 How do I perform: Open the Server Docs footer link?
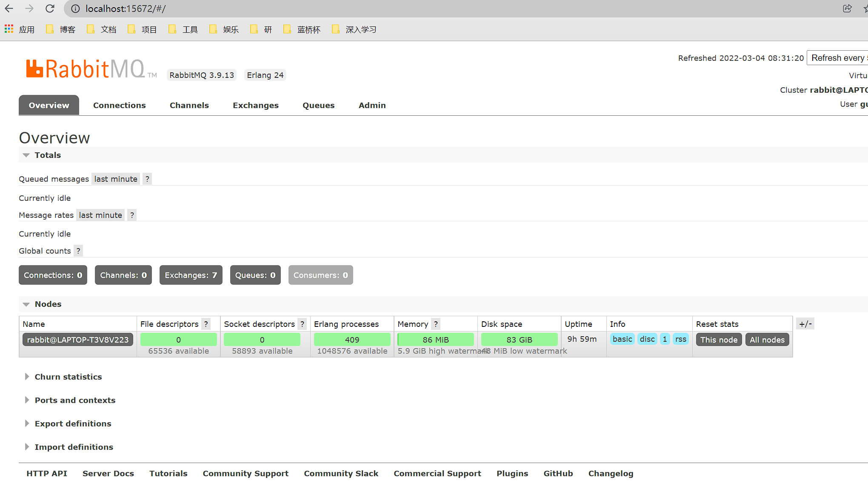coord(108,473)
